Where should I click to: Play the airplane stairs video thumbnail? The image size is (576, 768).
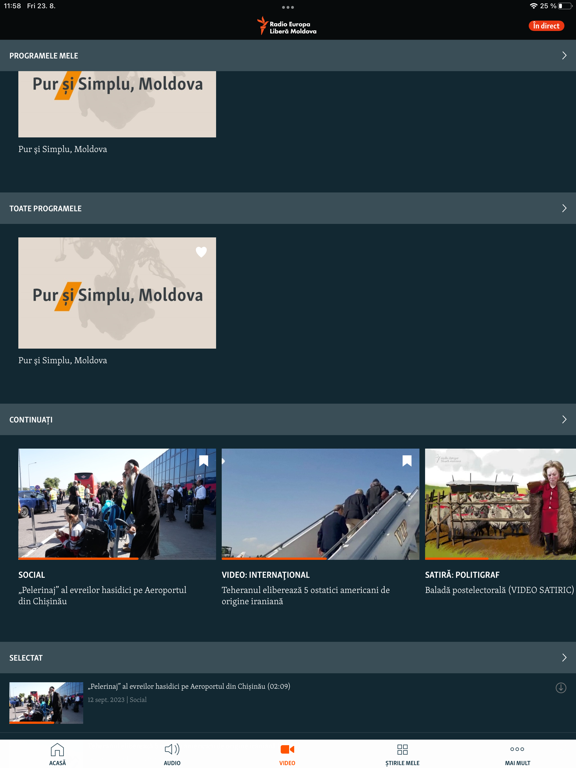point(320,504)
